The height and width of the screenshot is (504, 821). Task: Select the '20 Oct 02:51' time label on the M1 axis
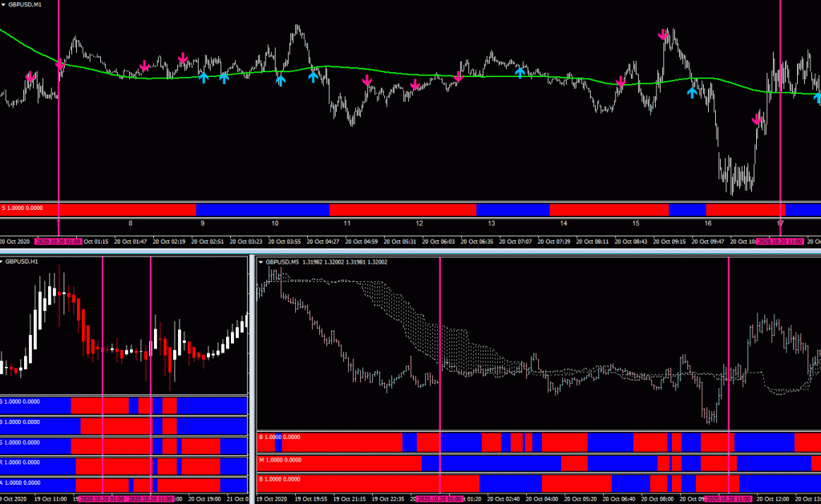(x=208, y=242)
